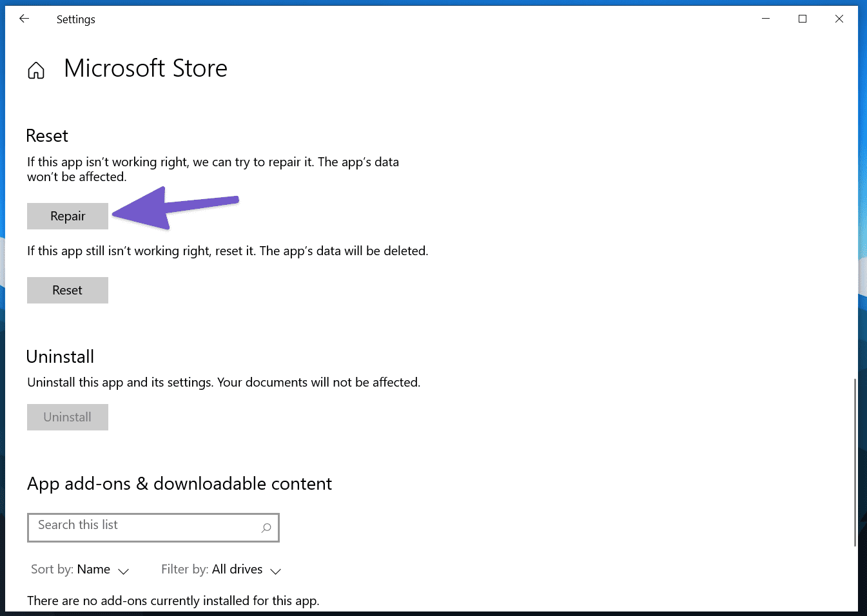Image resolution: width=867 pixels, height=616 pixels.
Task: Click the vertical scrollbar thumb
Action: coord(855,462)
